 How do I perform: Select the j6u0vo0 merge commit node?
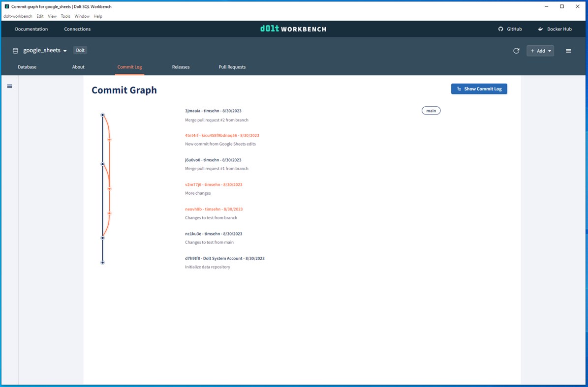(102, 164)
